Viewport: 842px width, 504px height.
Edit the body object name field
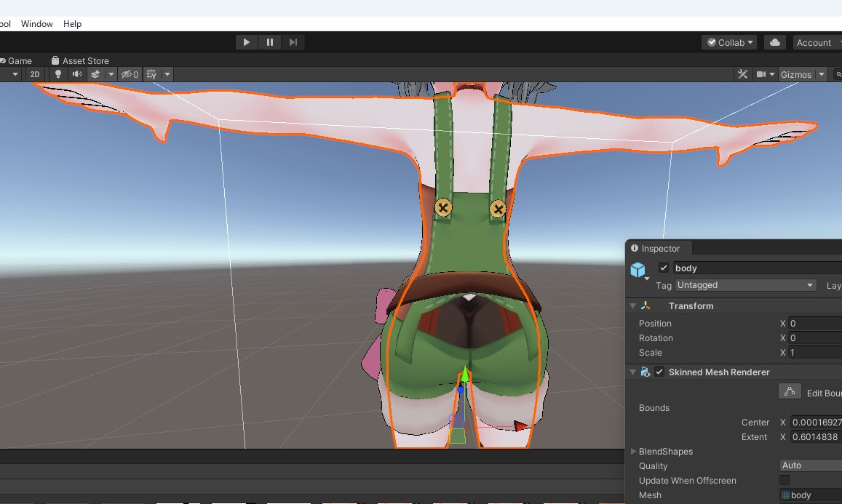point(757,268)
